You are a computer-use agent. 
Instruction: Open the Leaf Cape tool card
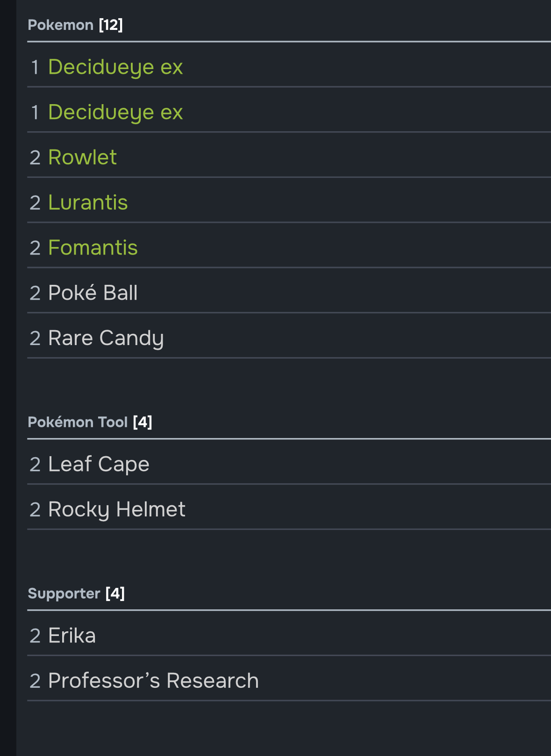99,464
